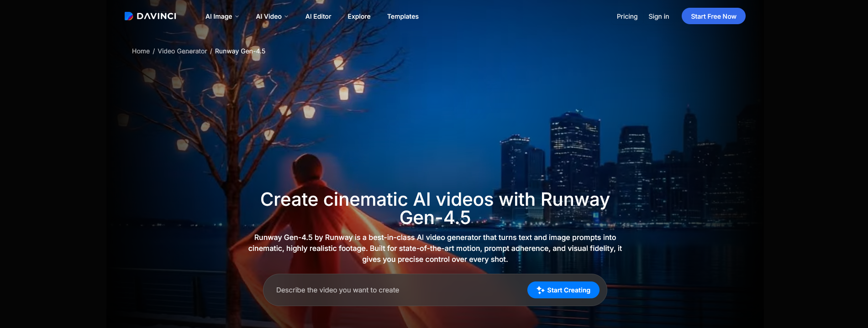
Task: Select the Runway Gen-4.5 breadcrumb item
Action: pyautogui.click(x=240, y=51)
